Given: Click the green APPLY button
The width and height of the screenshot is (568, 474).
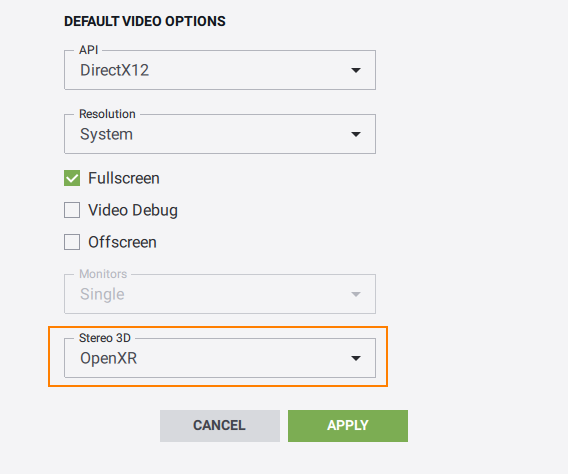Looking at the screenshot, I should pyautogui.click(x=348, y=425).
